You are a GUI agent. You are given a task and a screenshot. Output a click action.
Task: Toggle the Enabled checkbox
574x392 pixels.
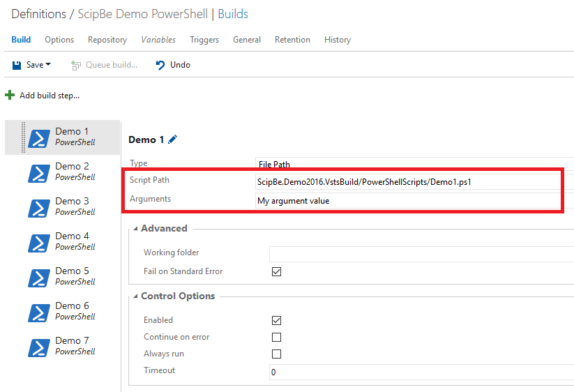coord(276,320)
